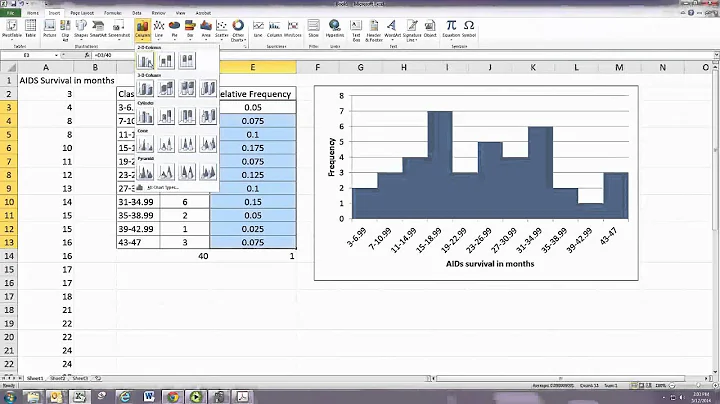Select the 3-D Cone chart type

pos(208,144)
